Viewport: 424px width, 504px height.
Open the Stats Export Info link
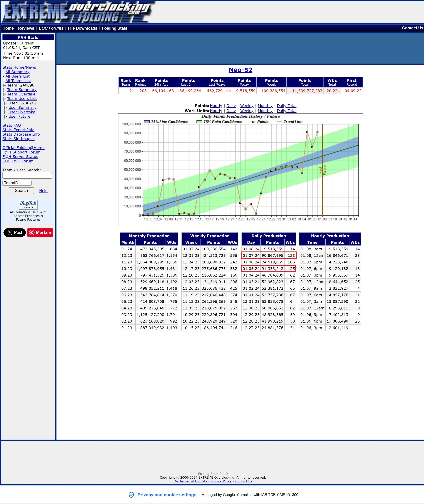18,130
